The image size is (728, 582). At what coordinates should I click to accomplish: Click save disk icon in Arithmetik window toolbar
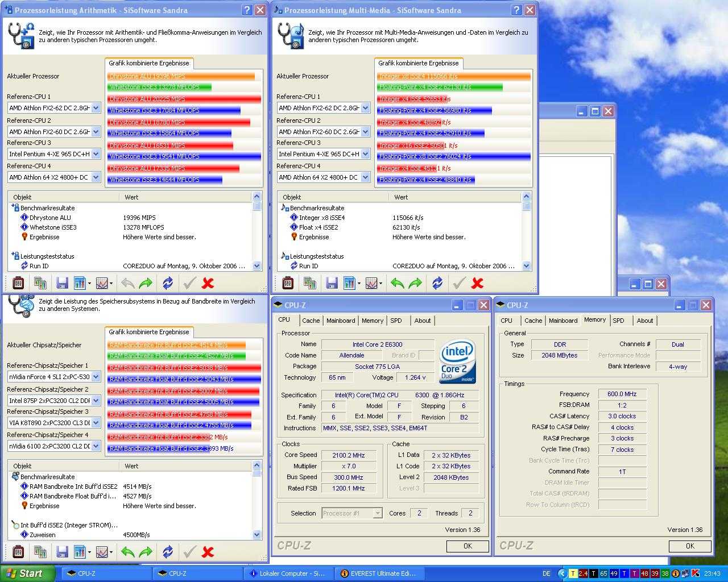coord(63,282)
